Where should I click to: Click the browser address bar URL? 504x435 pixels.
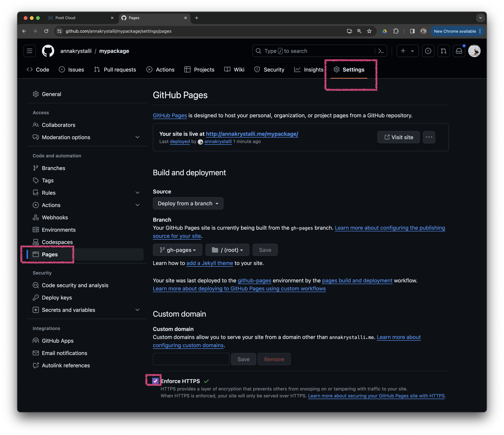tap(118, 31)
